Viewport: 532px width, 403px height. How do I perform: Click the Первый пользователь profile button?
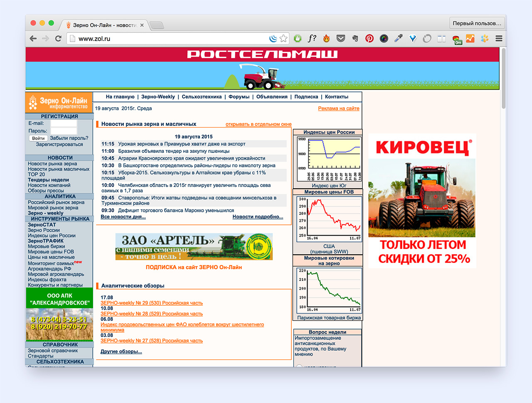[477, 23]
